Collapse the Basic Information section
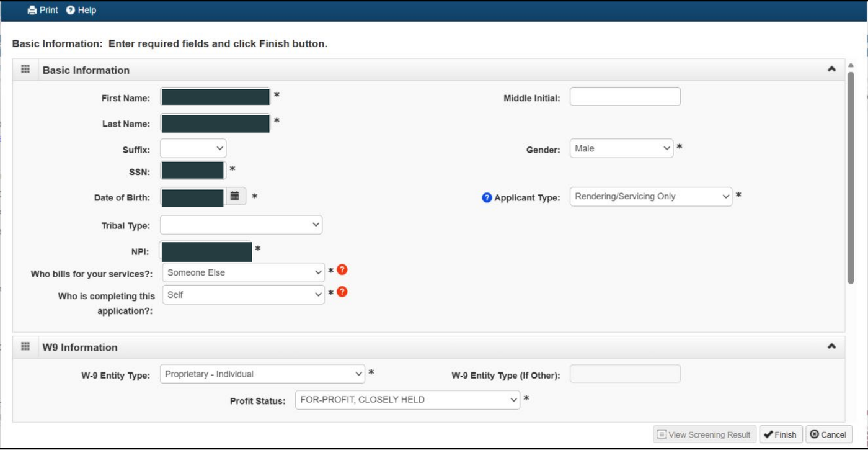The image size is (868, 450). pos(832,70)
